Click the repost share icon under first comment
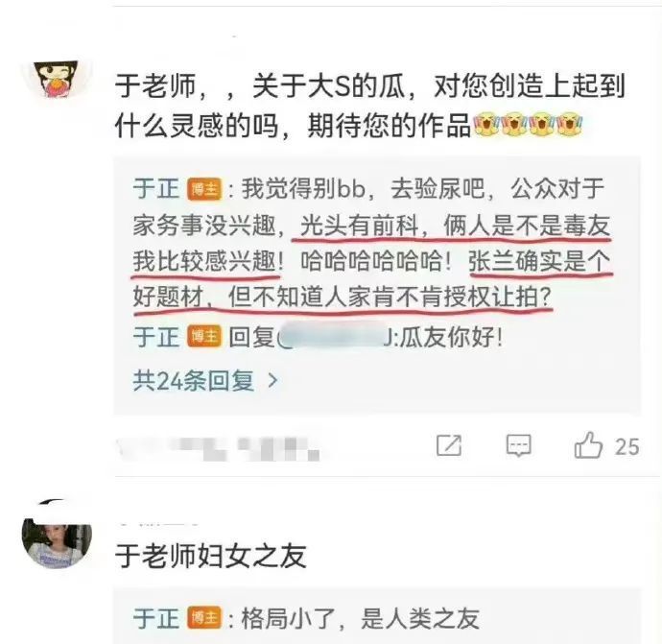 449,445
